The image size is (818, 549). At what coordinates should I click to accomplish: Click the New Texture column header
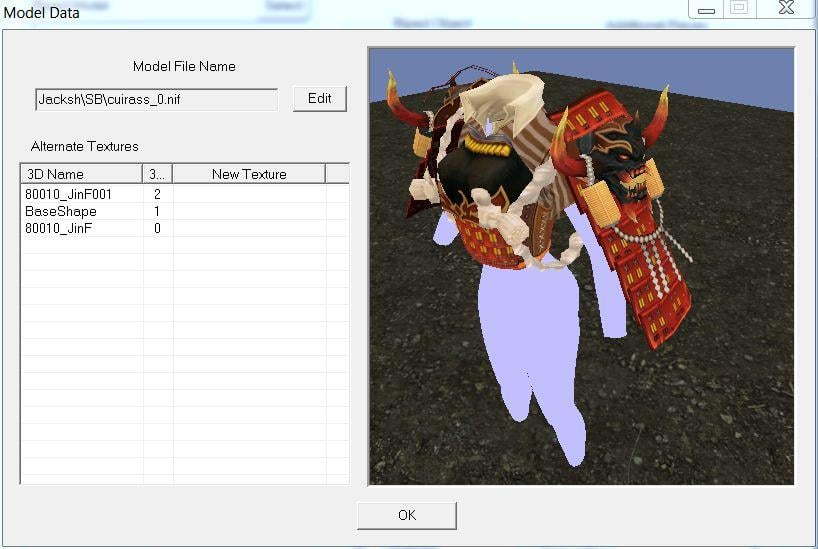tap(249, 174)
